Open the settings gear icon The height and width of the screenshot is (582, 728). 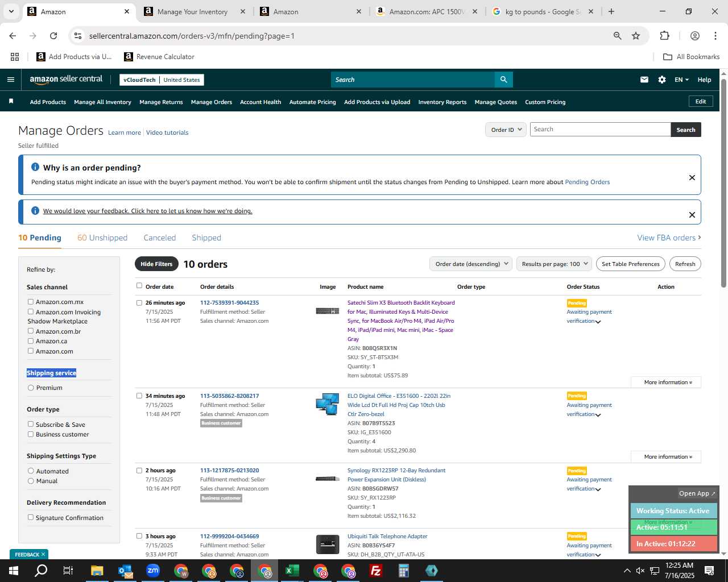point(662,80)
